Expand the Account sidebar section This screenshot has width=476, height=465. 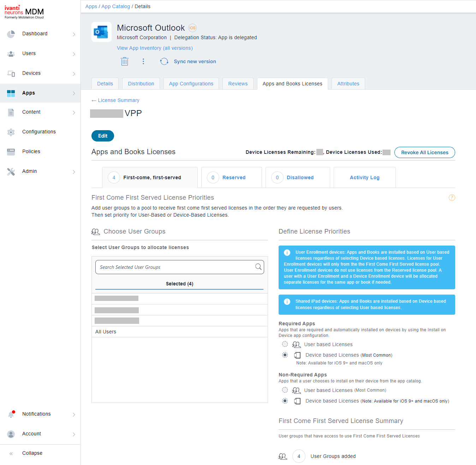pyautogui.click(x=31, y=434)
